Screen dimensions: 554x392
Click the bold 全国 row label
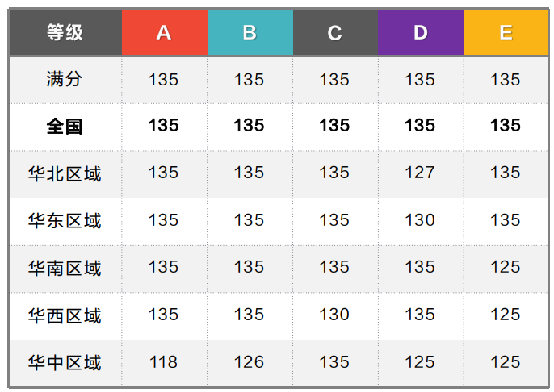65,126
